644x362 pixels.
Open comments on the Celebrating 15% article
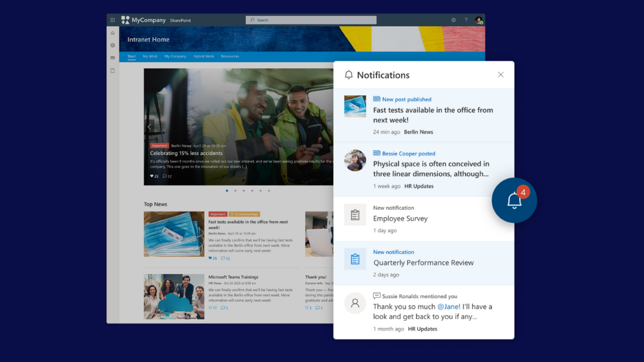tap(167, 176)
